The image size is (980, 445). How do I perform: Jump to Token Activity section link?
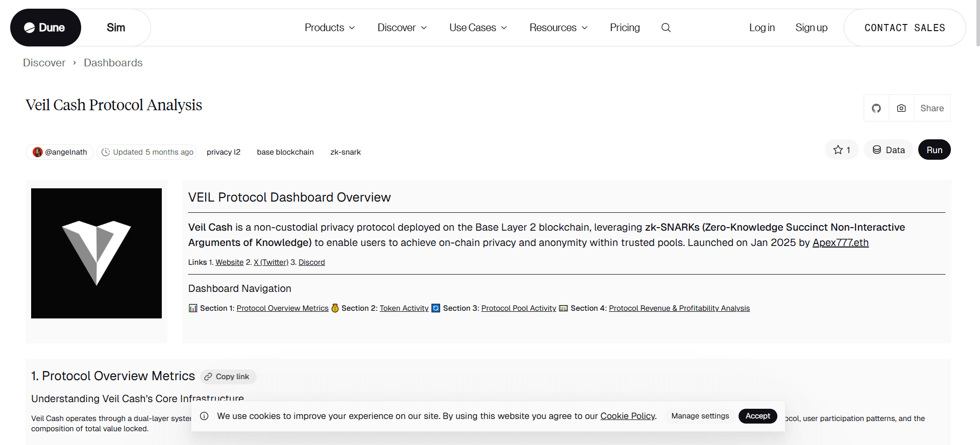point(404,308)
